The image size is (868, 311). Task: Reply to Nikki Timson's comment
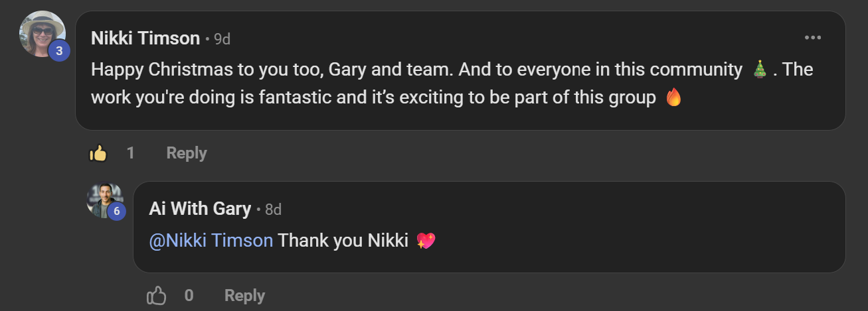pyautogui.click(x=187, y=153)
